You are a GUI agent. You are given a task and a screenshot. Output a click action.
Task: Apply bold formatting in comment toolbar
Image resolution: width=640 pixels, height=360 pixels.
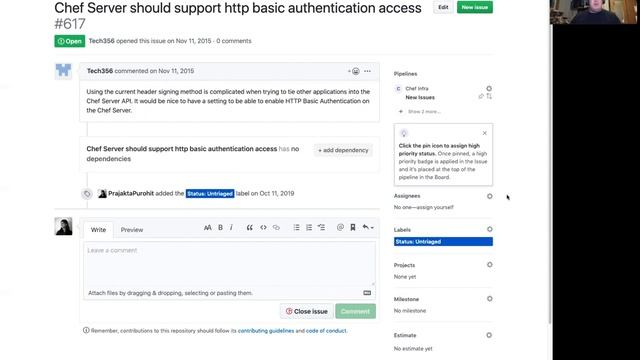pyautogui.click(x=220, y=228)
